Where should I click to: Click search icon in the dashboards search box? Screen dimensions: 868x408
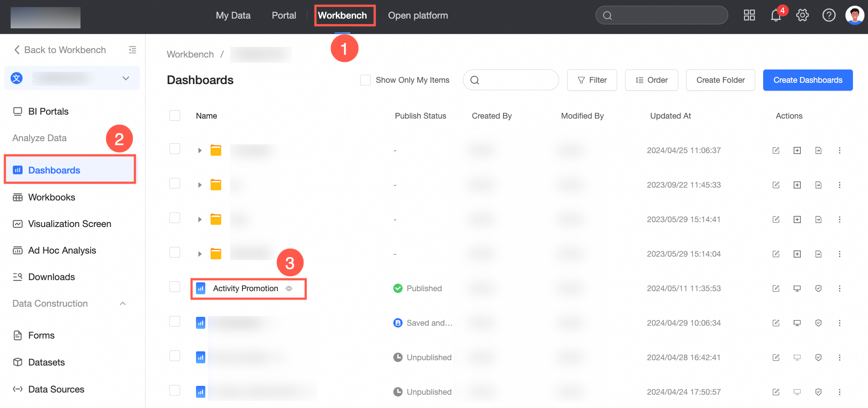tap(475, 80)
